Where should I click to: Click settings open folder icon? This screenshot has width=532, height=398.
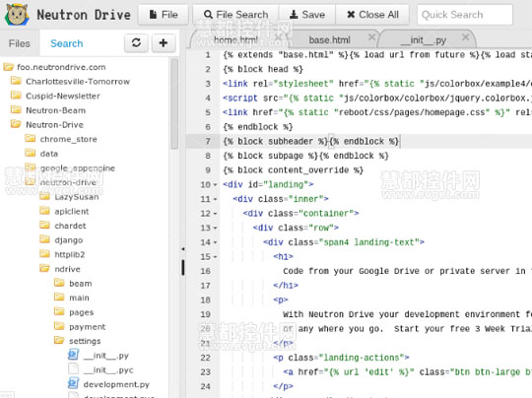[x=59, y=340]
